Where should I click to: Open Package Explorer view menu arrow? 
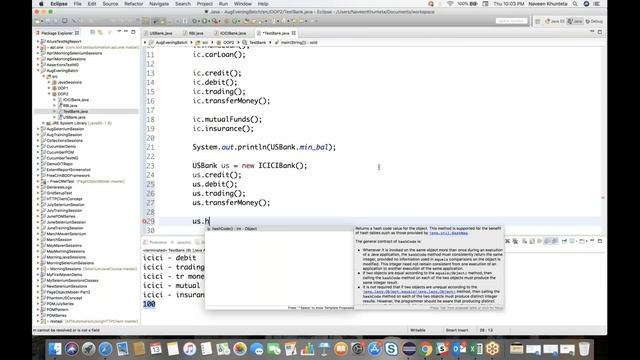(119, 32)
